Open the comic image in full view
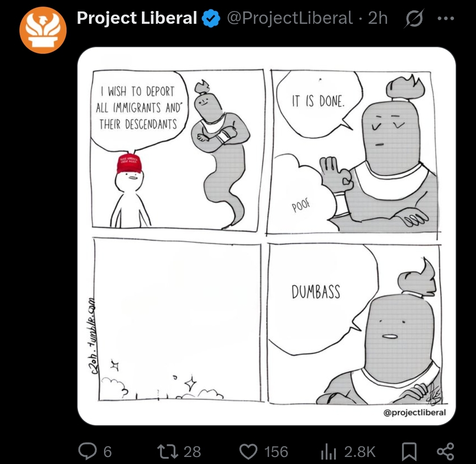The width and height of the screenshot is (476, 464). click(267, 236)
